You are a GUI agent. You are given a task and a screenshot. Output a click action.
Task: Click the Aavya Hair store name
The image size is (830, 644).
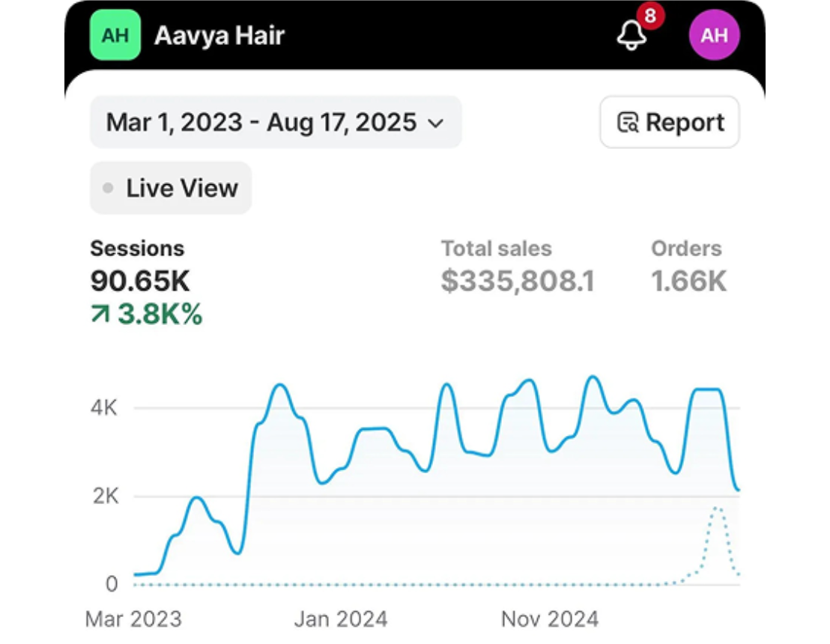(219, 35)
